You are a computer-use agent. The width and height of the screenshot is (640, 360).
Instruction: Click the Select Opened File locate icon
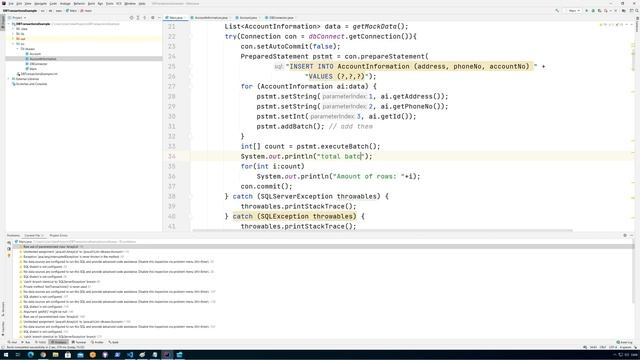click(x=131, y=18)
